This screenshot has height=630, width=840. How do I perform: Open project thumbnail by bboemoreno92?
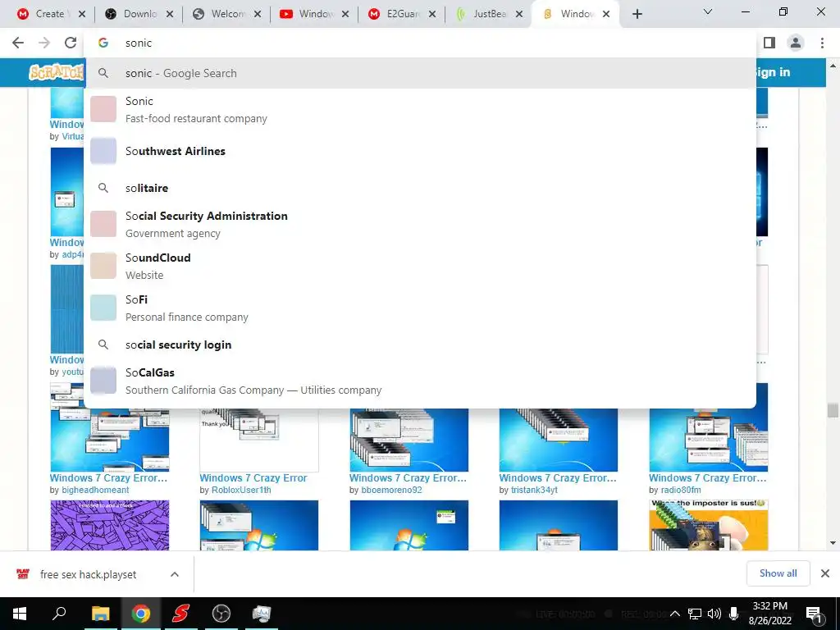[x=409, y=440]
